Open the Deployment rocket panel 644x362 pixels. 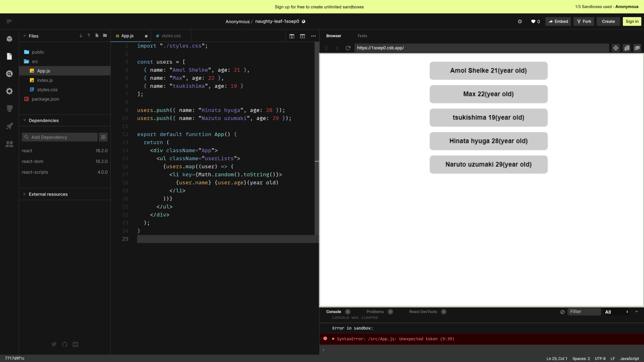pyautogui.click(x=9, y=126)
